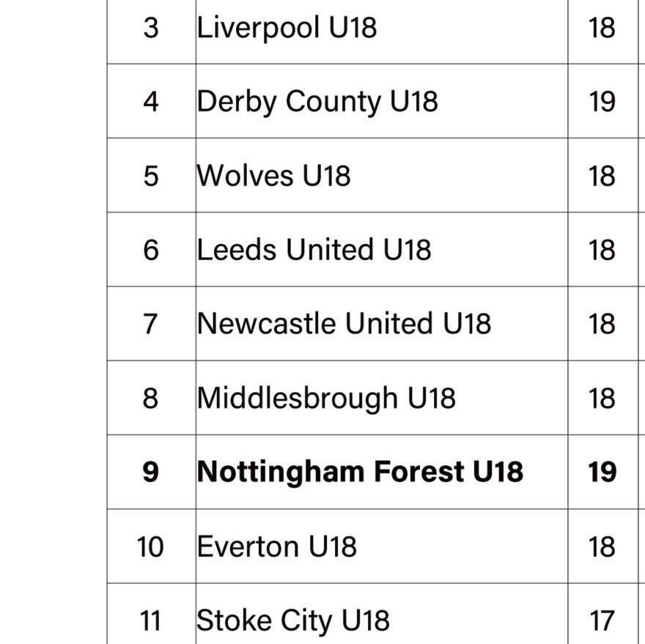Click the position 7 number
This screenshot has width=645, height=644.
click(x=150, y=324)
